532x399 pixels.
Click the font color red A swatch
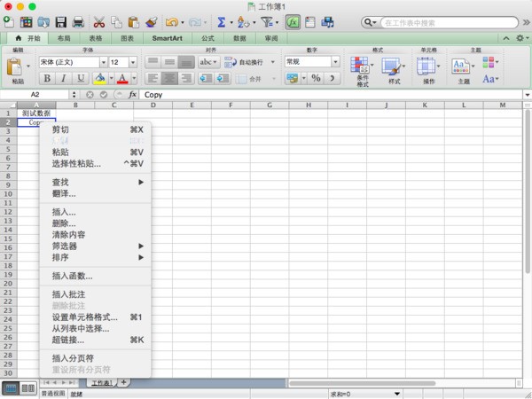tap(122, 79)
